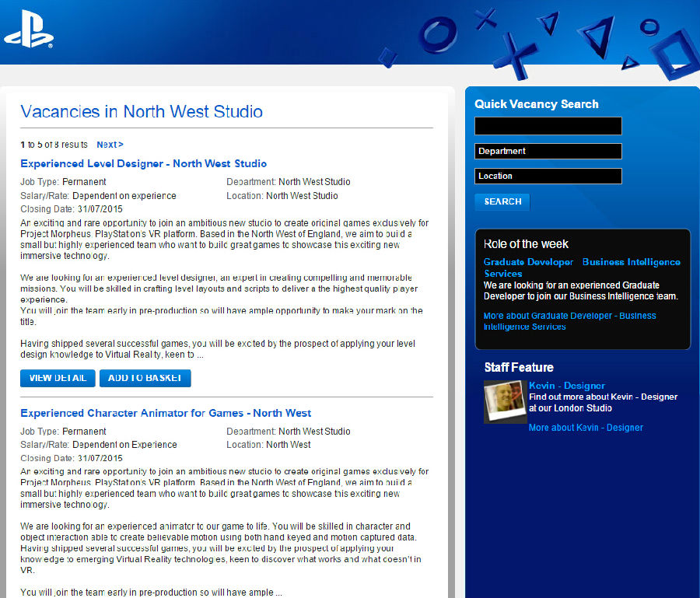Viewport: 700px width, 598px height.
Task: Click the ADD TO BASKET button
Action: tap(145, 378)
